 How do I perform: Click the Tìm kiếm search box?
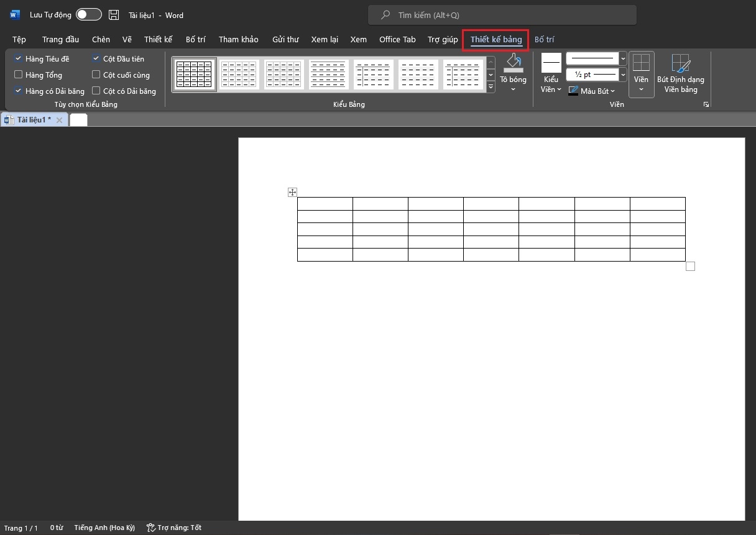click(502, 15)
